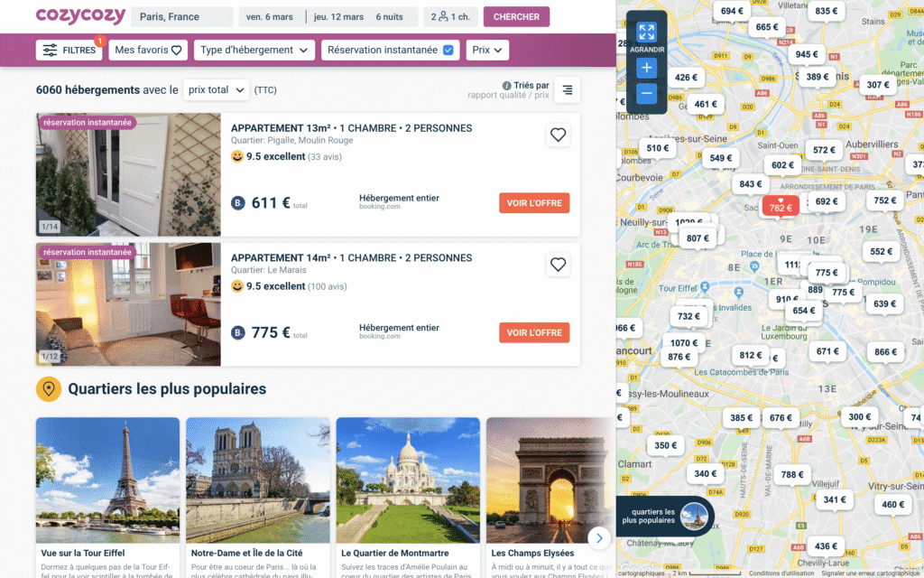Favorite the Pigalle apartment heart icon

pyautogui.click(x=558, y=135)
